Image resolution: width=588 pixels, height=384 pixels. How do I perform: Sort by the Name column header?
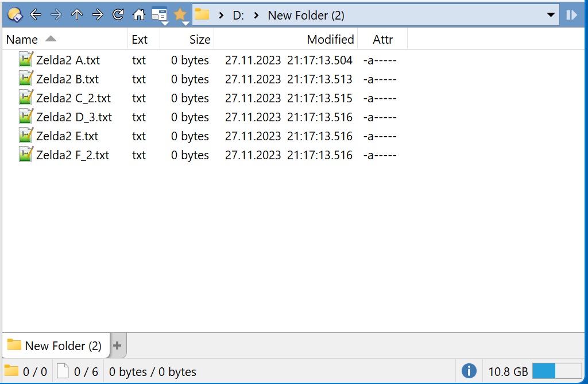point(65,40)
